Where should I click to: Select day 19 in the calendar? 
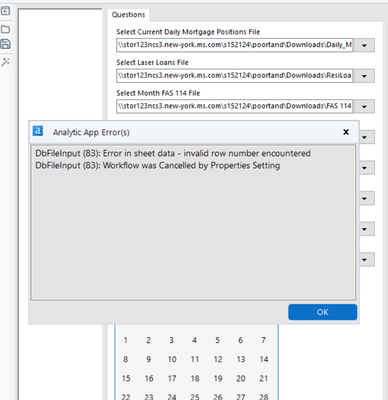(218, 379)
